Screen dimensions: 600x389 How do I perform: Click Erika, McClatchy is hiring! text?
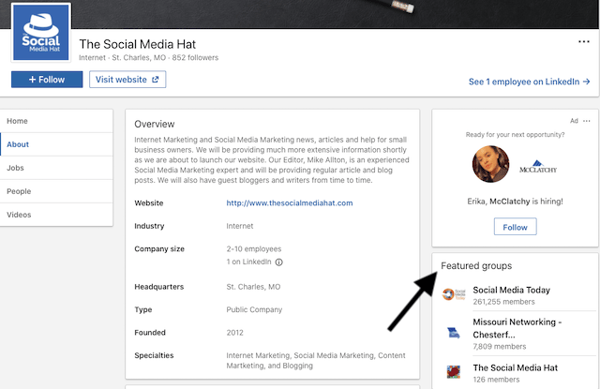[515, 202]
